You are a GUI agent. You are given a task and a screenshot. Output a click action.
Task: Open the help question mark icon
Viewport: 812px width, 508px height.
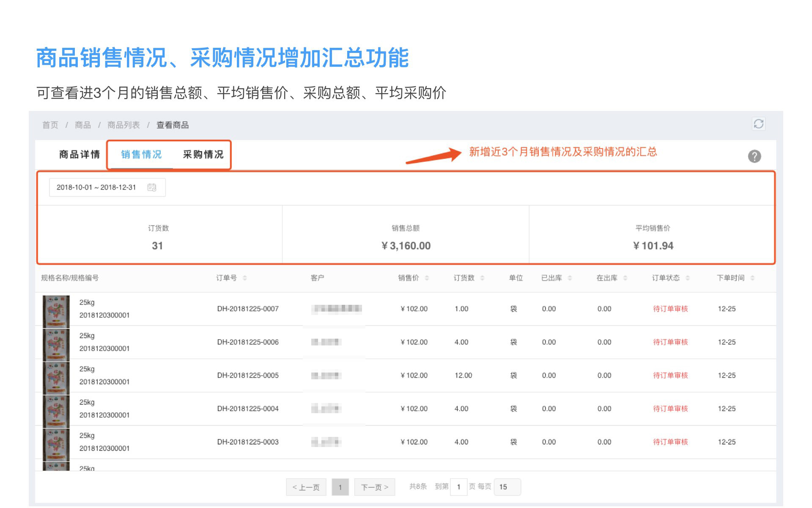(x=754, y=156)
